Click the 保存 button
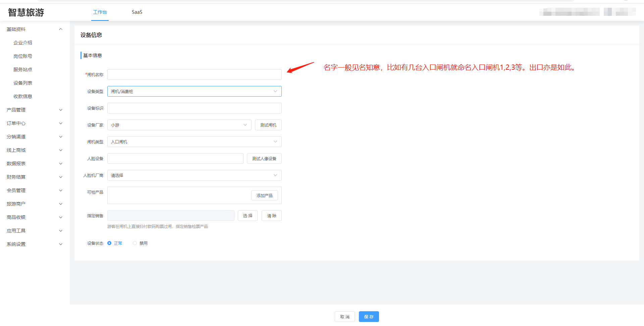This screenshot has height=326, width=644. click(x=369, y=317)
